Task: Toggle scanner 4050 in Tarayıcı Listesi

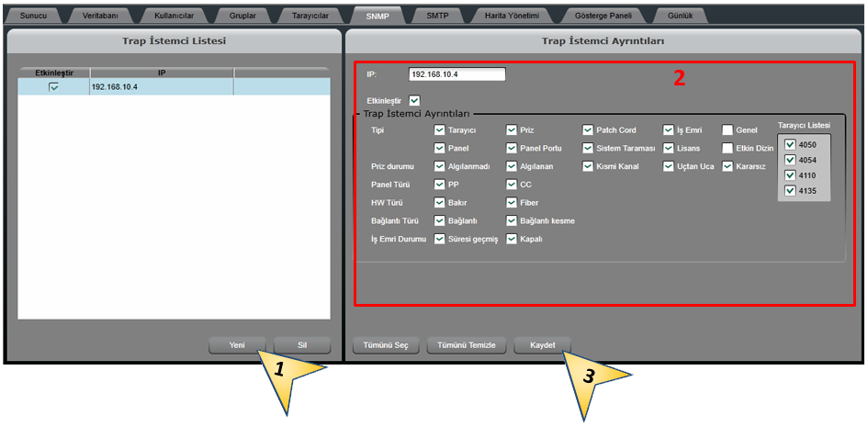Action: pos(790,144)
